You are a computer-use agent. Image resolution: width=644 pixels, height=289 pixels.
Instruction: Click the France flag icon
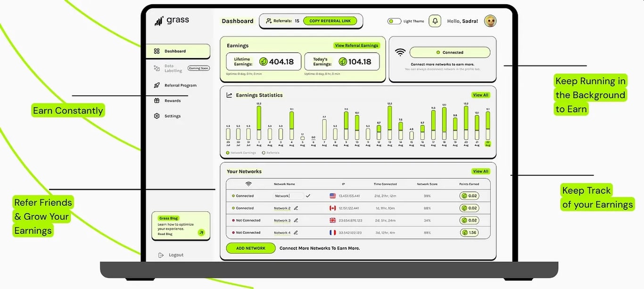pyautogui.click(x=332, y=232)
